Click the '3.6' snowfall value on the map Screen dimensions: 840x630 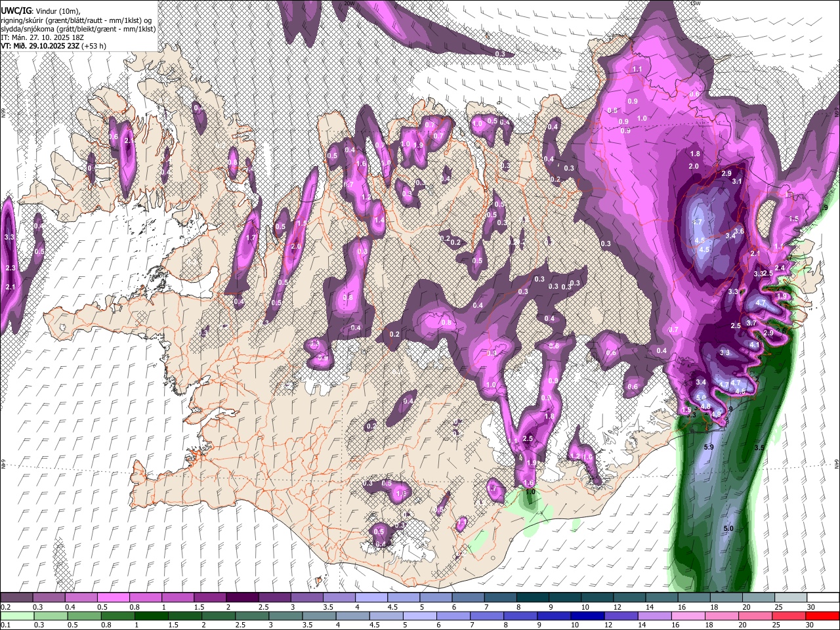coord(739,231)
